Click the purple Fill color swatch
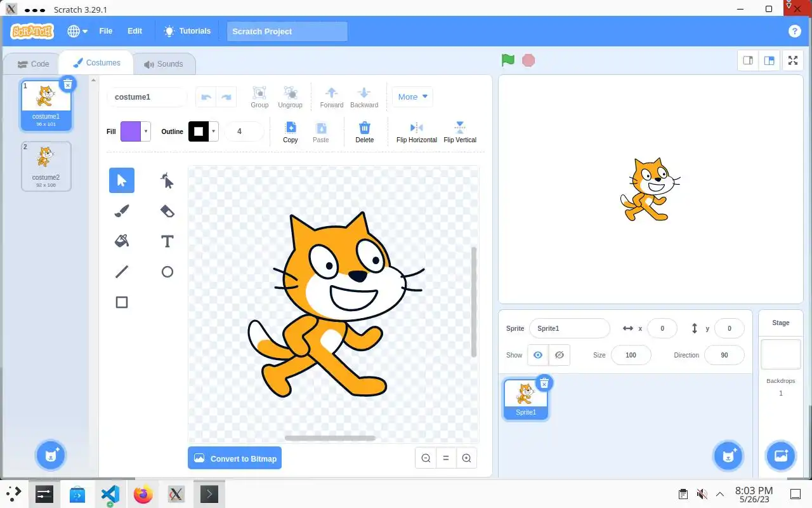The width and height of the screenshot is (812, 508). pyautogui.click(x=131, y=131)
